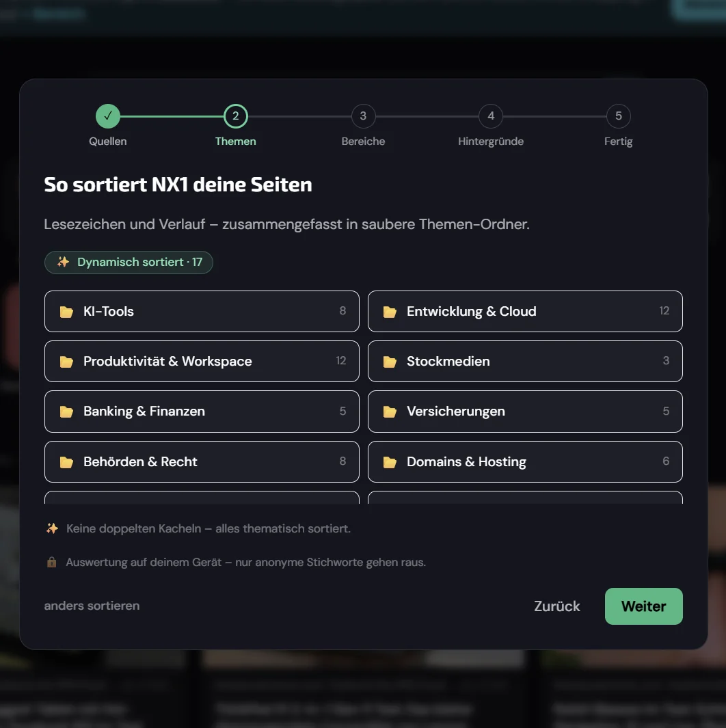This screenshot has width=726, height=728.
Task: Click the sparkle icon in Dynamisch sortiert badge
Action: (63, 262)
